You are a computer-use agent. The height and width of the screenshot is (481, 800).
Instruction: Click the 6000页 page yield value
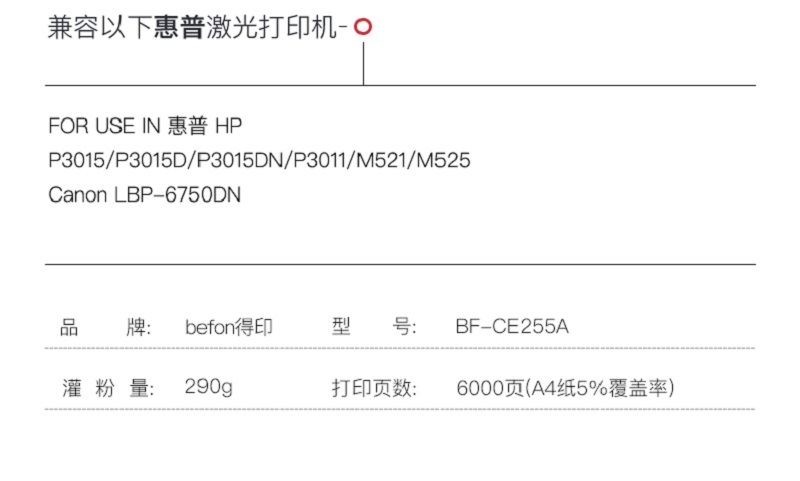click(x=490, y=388)
